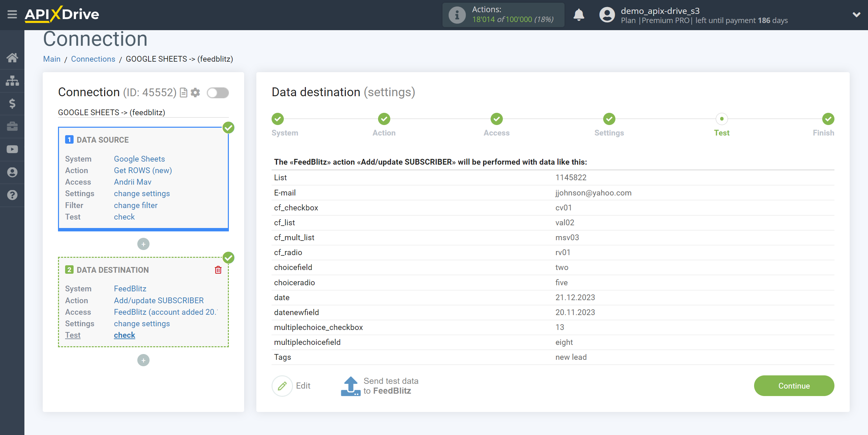
Task: Go to Home in sidebar
Action: click(x=12, y=58)
